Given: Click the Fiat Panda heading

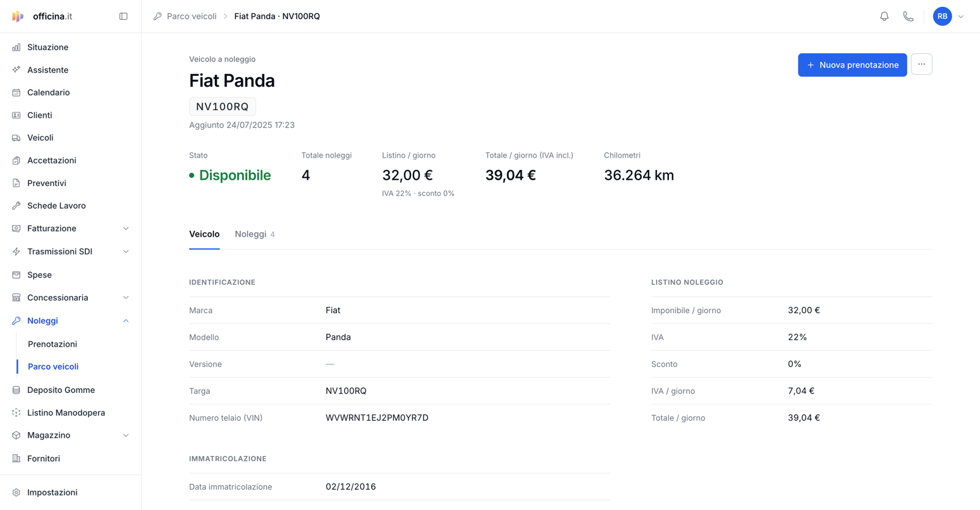Looking at the screenshot, I should 232,80.
